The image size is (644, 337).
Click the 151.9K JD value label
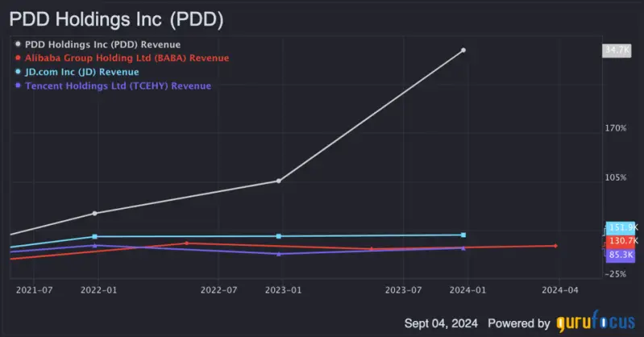[621, 227]
